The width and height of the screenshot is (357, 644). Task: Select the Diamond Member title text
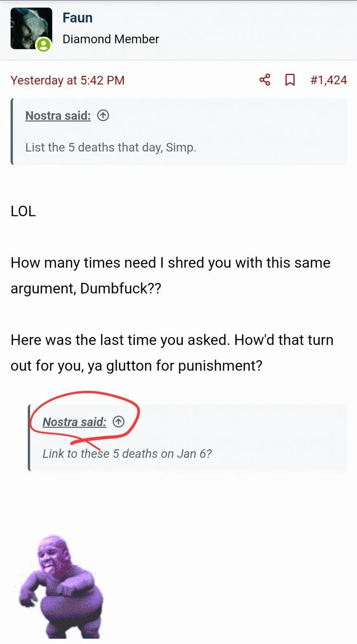(x=111, y=39)
